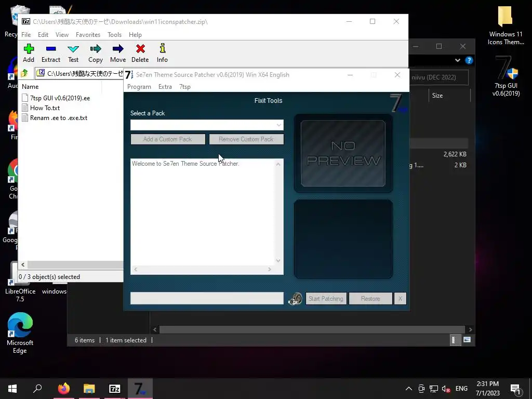
Task: Click the ENG language indicator
Action: coord(461,389)
